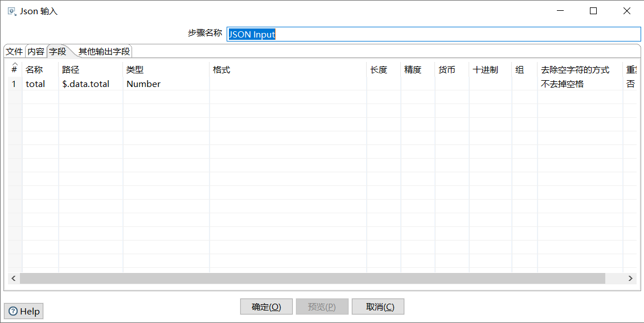Click the 预览(P) button

(x=322, y=307)
